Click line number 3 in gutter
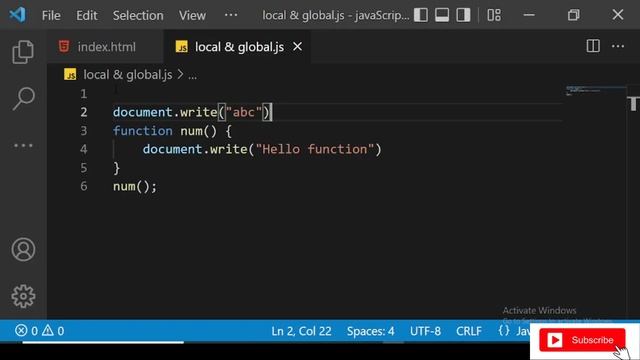The height and width of the screenshot is (360, 640). click(x=84, y=131)
